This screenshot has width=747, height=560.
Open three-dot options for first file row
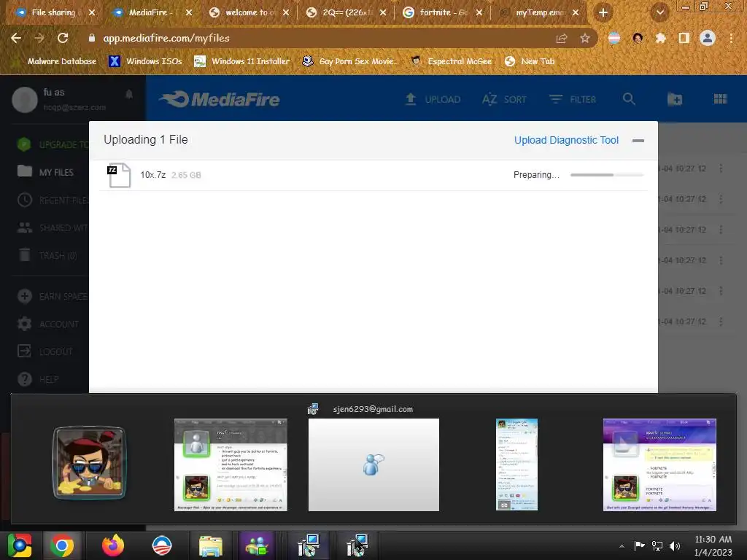pos(721,168)
